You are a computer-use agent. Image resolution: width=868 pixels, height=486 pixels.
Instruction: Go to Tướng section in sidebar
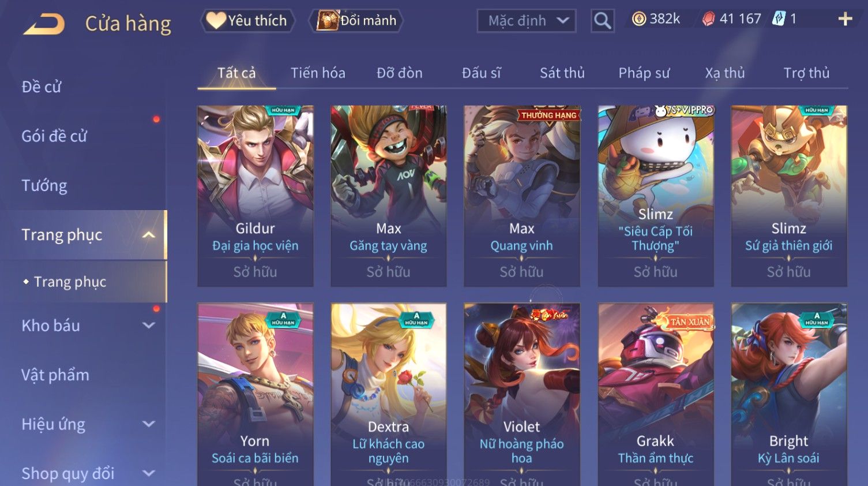[44, 186]
